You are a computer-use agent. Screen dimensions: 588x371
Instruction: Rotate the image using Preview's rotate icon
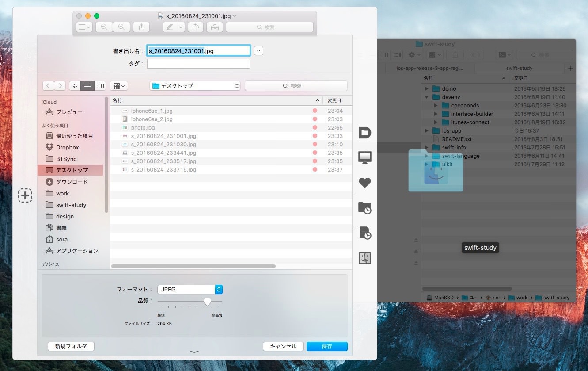pyautogui.click(x=195, y=27)
